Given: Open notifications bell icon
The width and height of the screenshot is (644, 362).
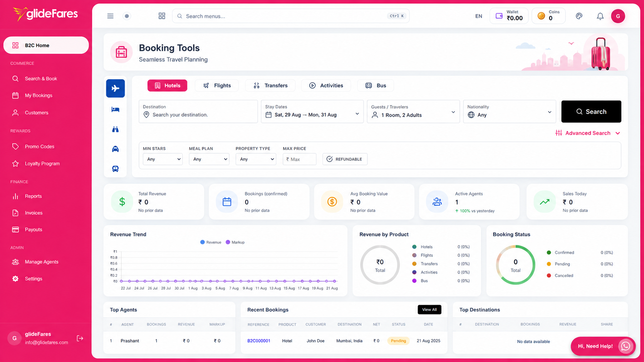Looking at the screenshot, I should (600, 16).
